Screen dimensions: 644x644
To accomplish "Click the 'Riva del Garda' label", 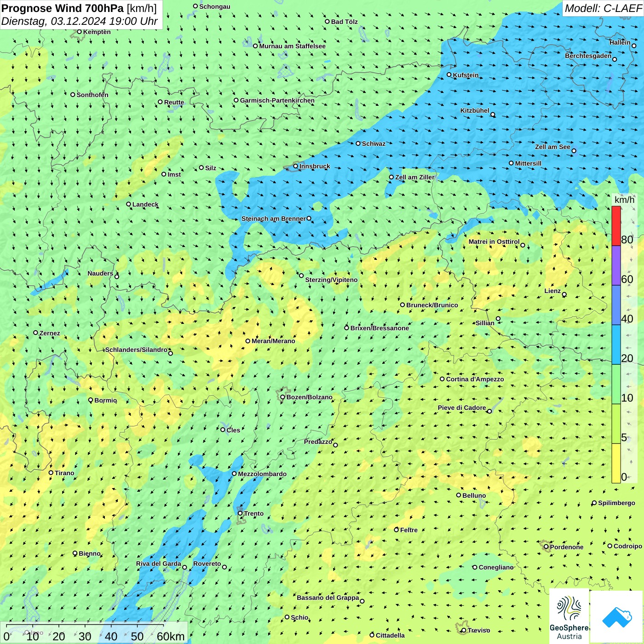I will pyautogui.click(x=159, y=563).
